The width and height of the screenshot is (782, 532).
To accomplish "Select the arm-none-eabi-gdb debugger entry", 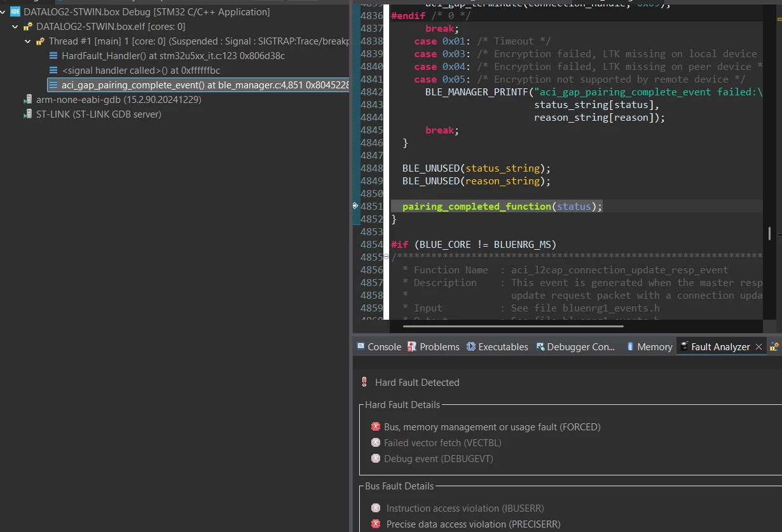I will pyautogui.click(x=118, y=100).
